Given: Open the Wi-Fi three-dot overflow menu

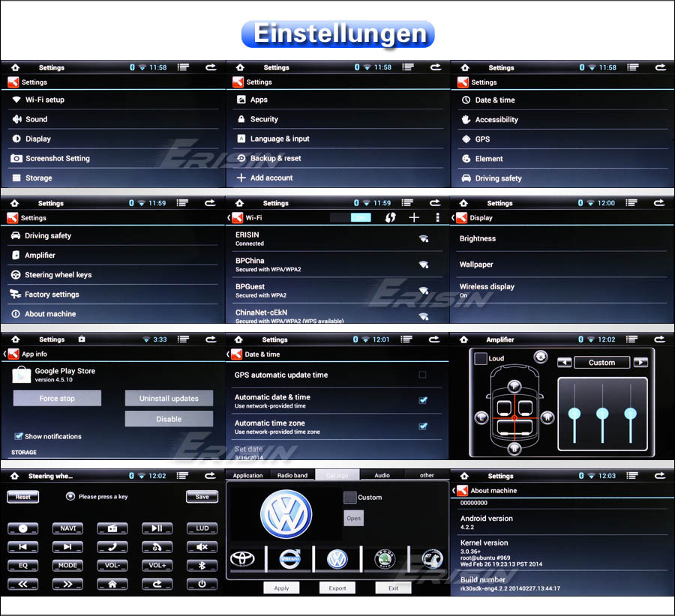Looking at the screenshot, I should tap(438, 217).
